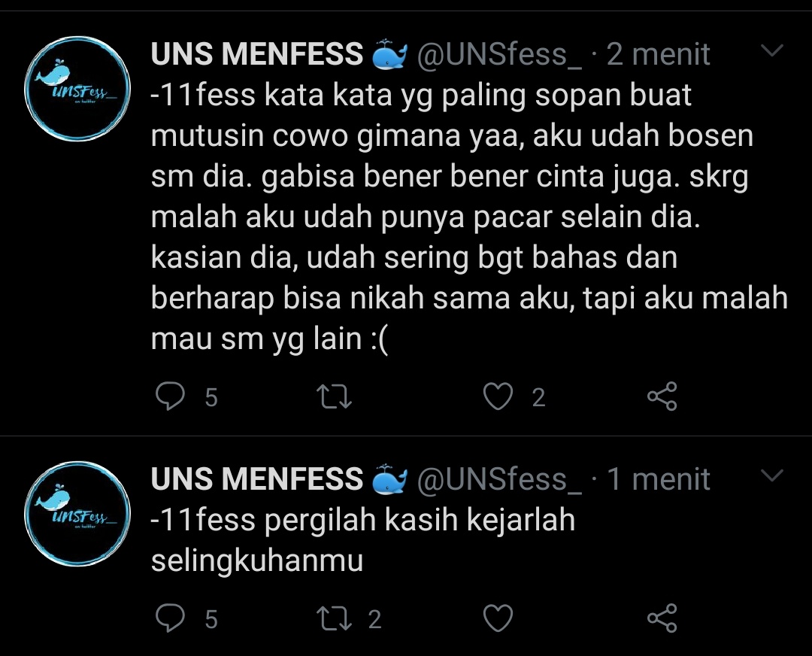Open the UNSfess avatar on first tweet
The image size is (812, 656).
click(77, 89)
